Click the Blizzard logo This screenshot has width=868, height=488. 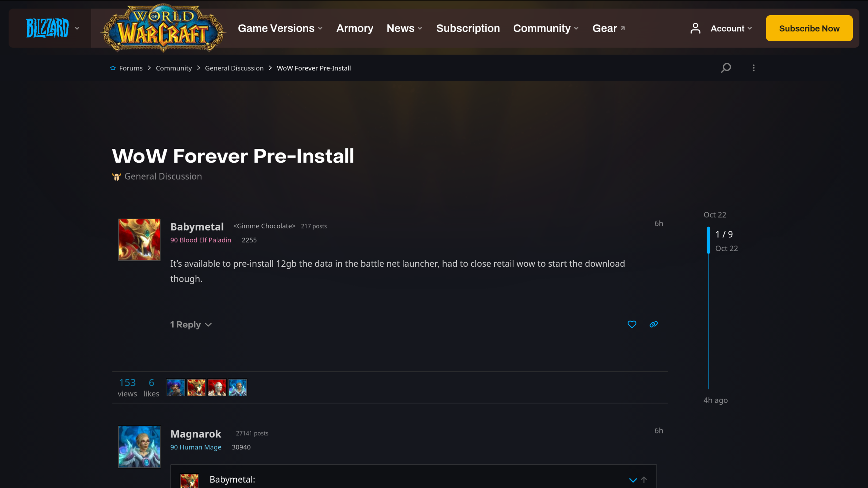pyautogui.click(x=47, y=28)
